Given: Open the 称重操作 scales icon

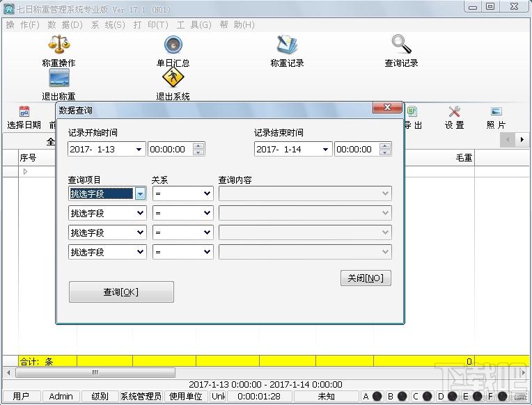Looking at the screenshot, I should point(58,44).
